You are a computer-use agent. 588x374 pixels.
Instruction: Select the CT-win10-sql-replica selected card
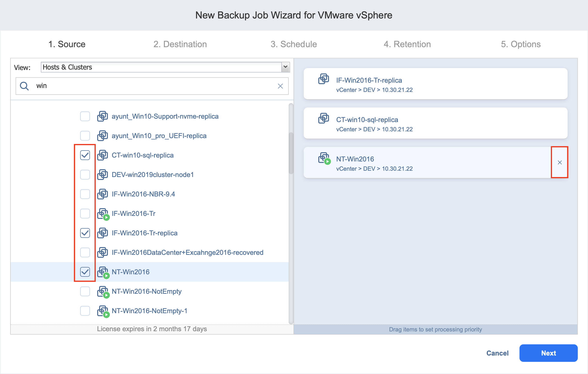coord(435,123)
